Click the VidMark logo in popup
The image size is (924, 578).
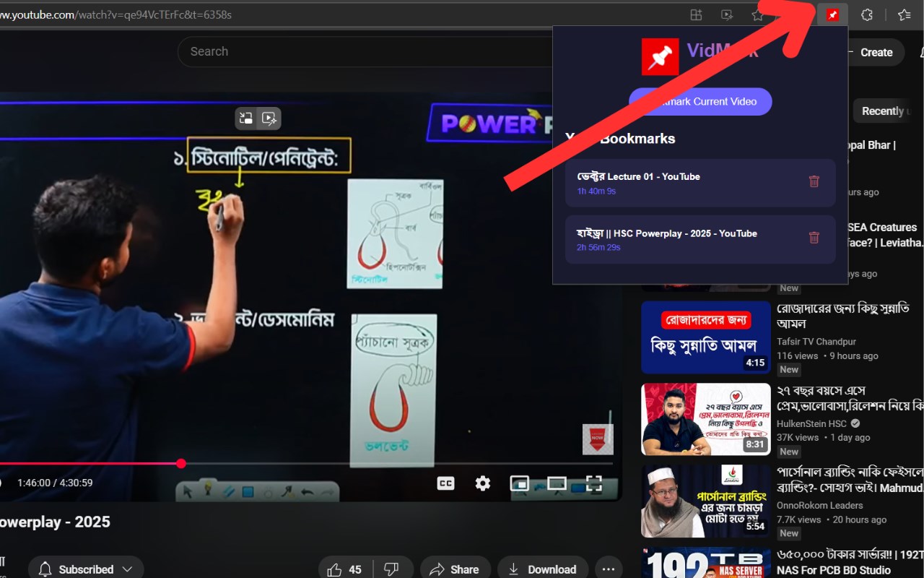(x=661, y=56)
